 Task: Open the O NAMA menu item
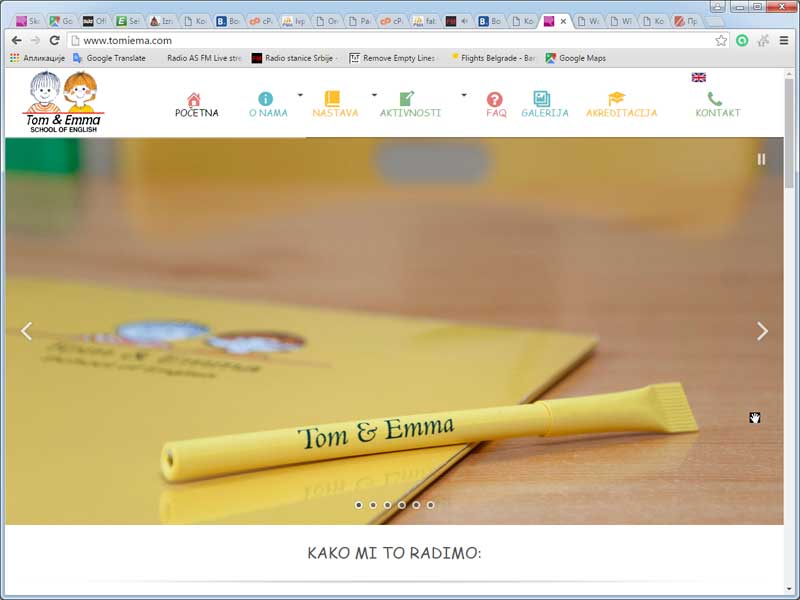point(268,113)
